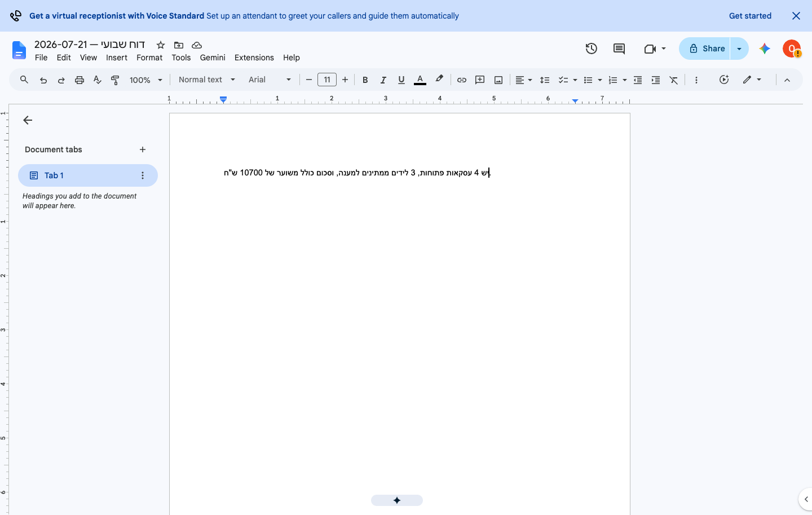The image size is (812, 515).
Task: Redo the last action
Action: click(x=61, y=80)
